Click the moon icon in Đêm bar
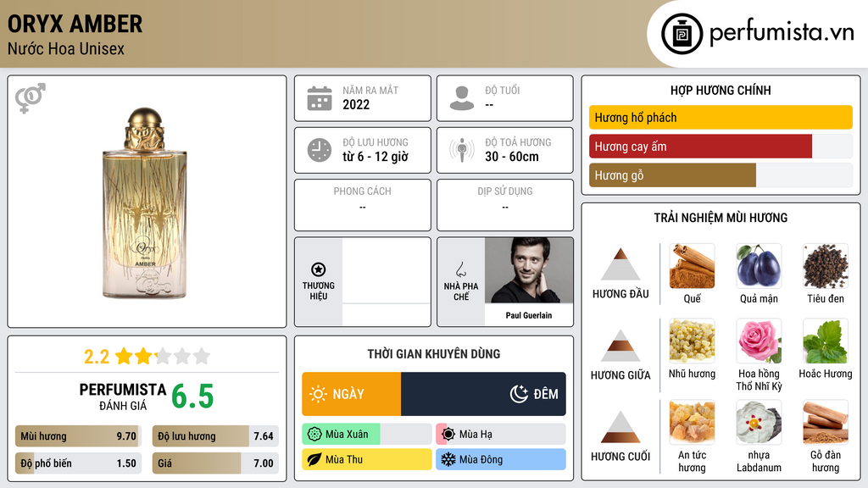This screenshot has height=488, width=868. 519,394
